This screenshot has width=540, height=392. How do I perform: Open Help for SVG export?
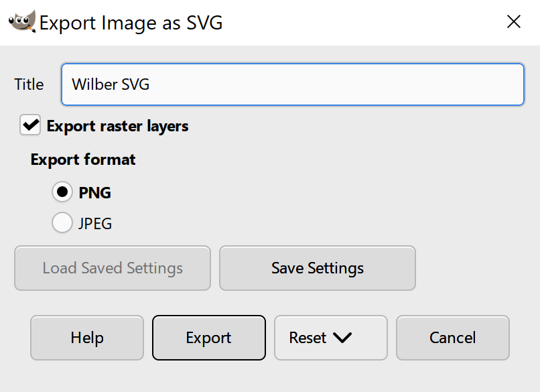pyautogui.click(x=87, y=338)
